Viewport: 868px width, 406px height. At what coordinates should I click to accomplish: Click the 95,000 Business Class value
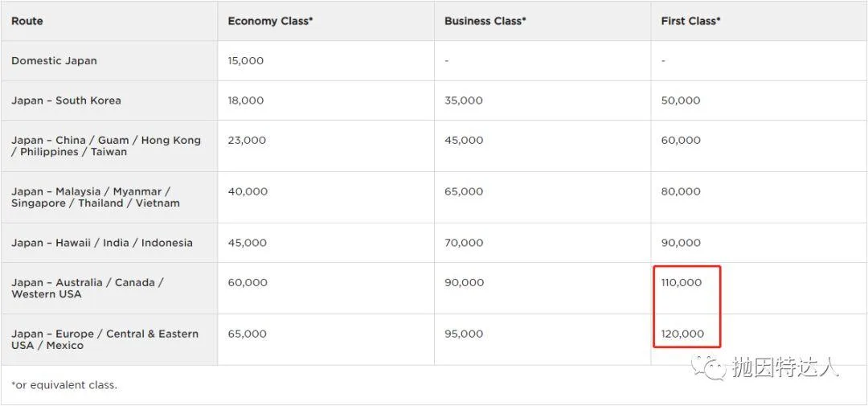pos(464,334)
